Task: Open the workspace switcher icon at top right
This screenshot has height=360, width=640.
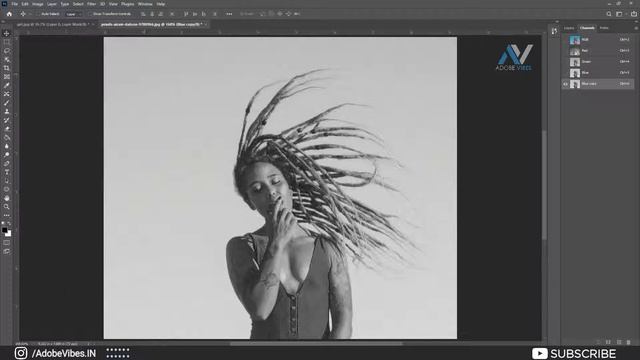Action: pos(620,14)
